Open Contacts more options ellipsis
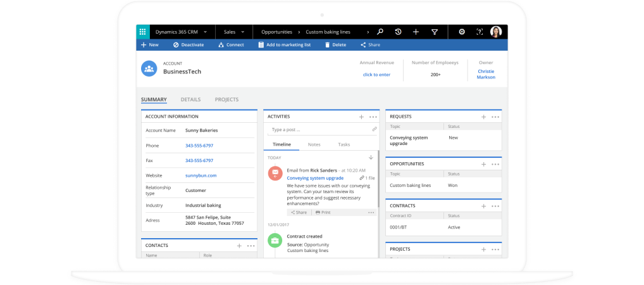644x285 pixels. pyautogui.click(x=251, y=246)
